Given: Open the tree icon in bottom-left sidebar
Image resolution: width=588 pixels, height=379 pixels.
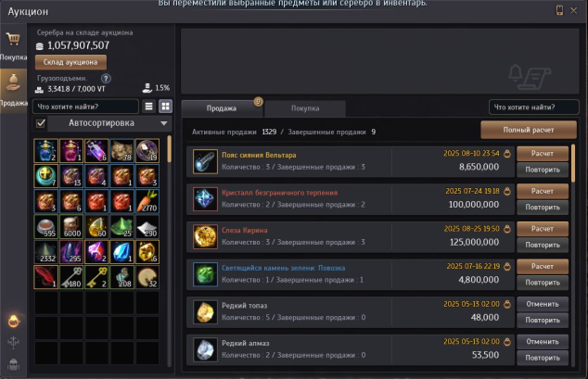Looking at the screenshot, I should coord(13,342).
